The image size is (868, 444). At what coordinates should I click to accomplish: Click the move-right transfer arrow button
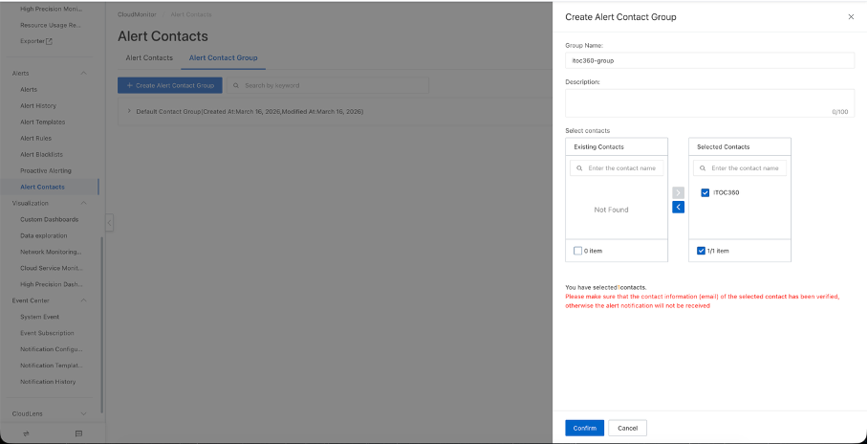678,193
